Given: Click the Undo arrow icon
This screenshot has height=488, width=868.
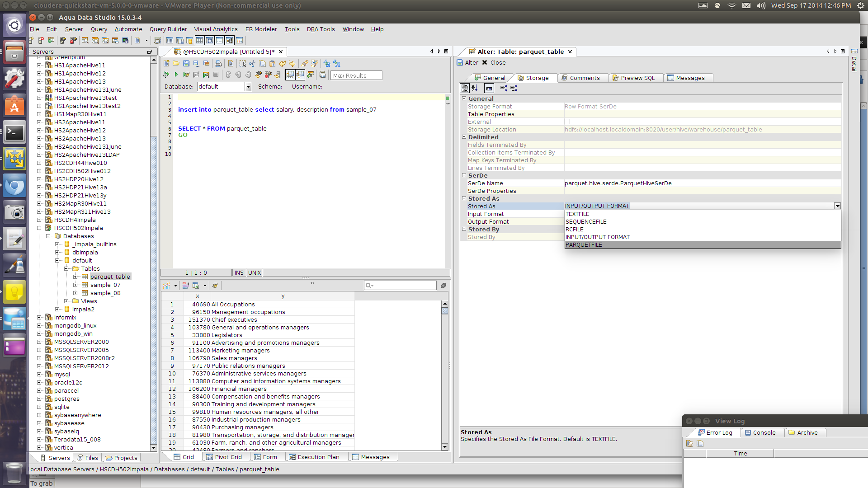Looking at the screenshot, I should click(x=282, y=64).
